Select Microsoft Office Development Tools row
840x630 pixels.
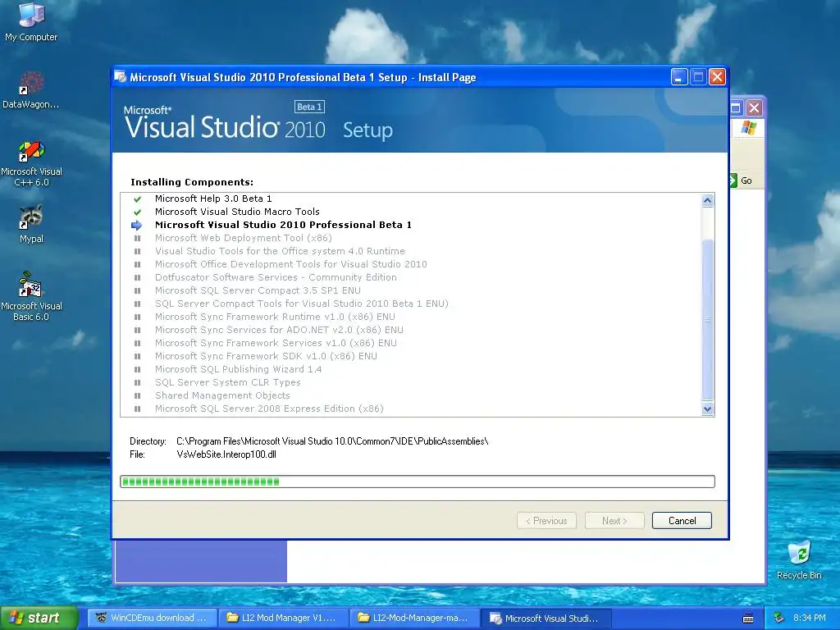coord(291,264)
